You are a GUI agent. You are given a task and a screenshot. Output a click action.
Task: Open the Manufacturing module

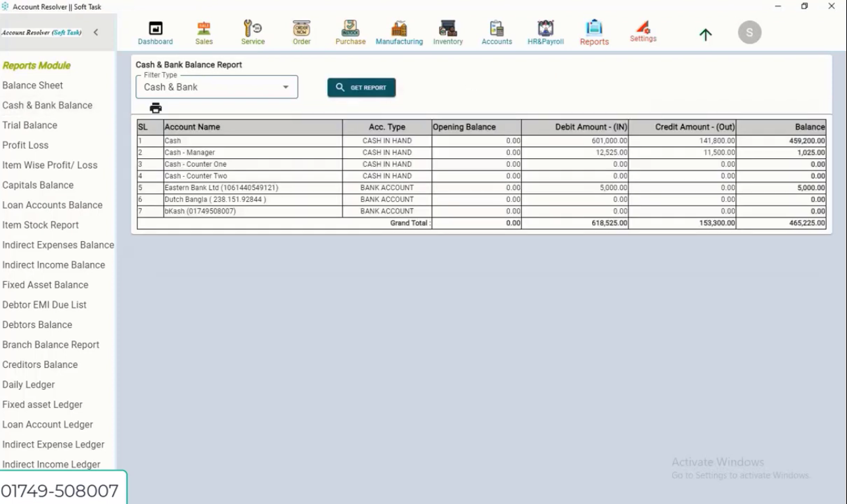398,31
